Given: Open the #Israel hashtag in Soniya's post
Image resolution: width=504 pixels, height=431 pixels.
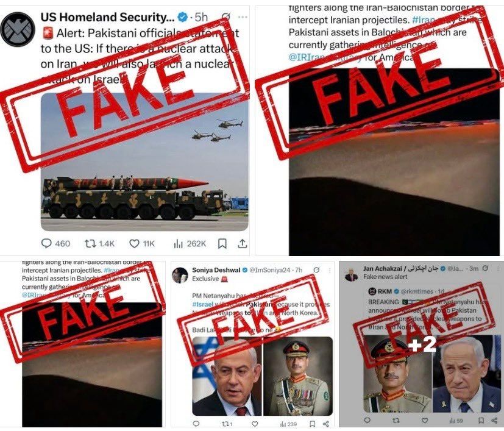Looking at the screenshot, I should (x=202, y=304).
